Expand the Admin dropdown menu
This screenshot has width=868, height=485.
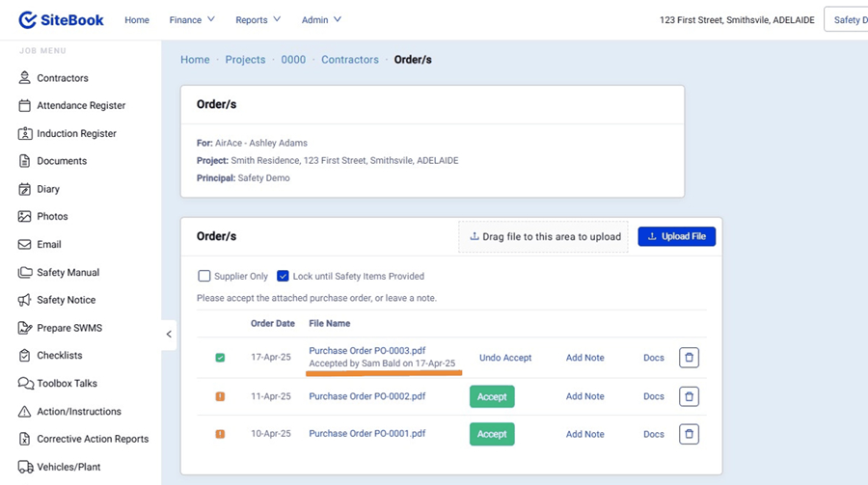(x=321, y=19)
